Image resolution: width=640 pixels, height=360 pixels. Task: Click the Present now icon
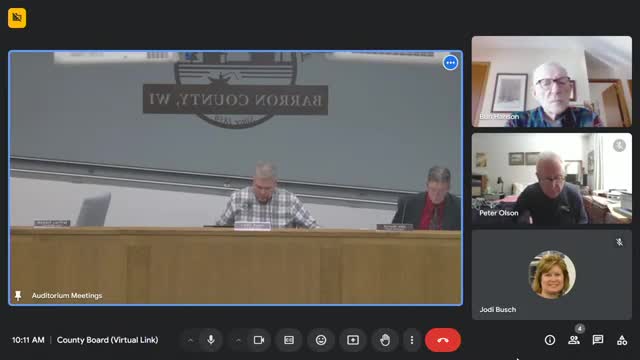coord(353,340)
